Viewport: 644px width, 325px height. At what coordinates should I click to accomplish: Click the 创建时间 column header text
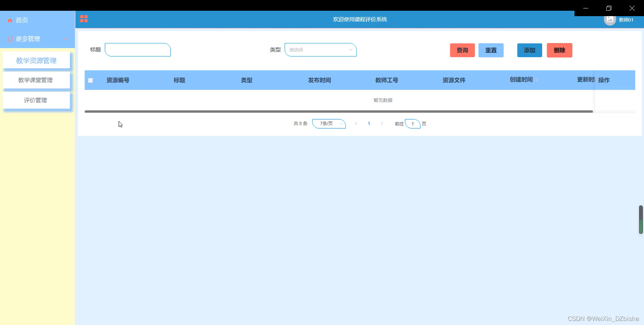pyautogui.click(x=521, y=80)
